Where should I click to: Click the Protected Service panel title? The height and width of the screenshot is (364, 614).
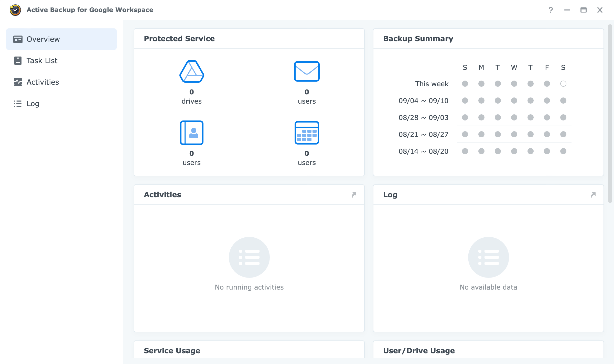point(179,39)
